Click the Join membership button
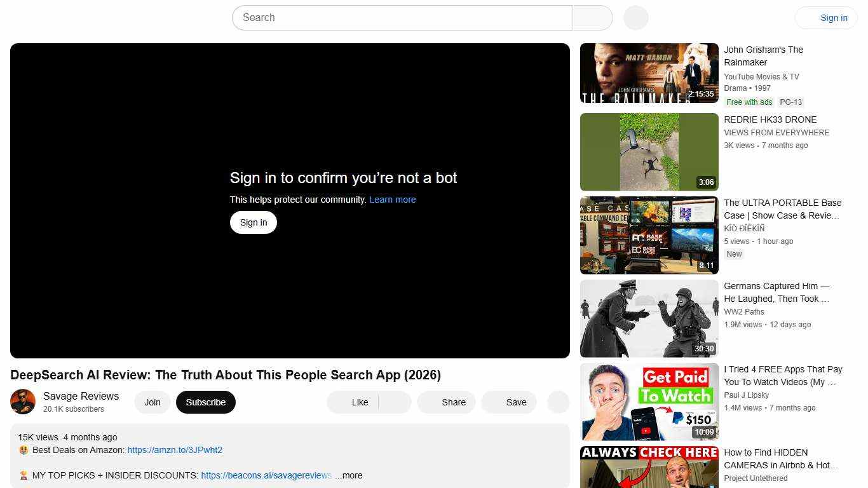Viewport: 868px width, 488px height. pyautogui.click(x=152, y=402)
